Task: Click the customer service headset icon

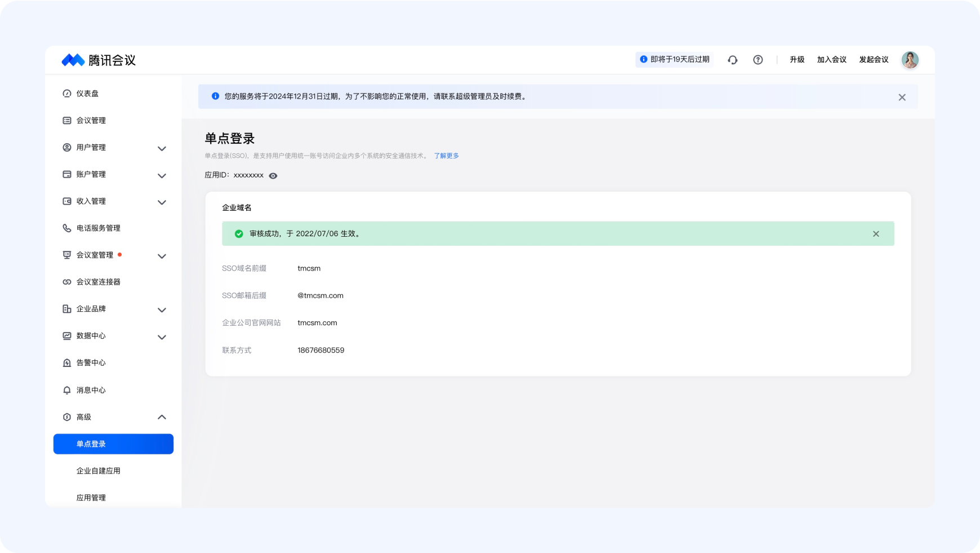Action: coord(732,60)
